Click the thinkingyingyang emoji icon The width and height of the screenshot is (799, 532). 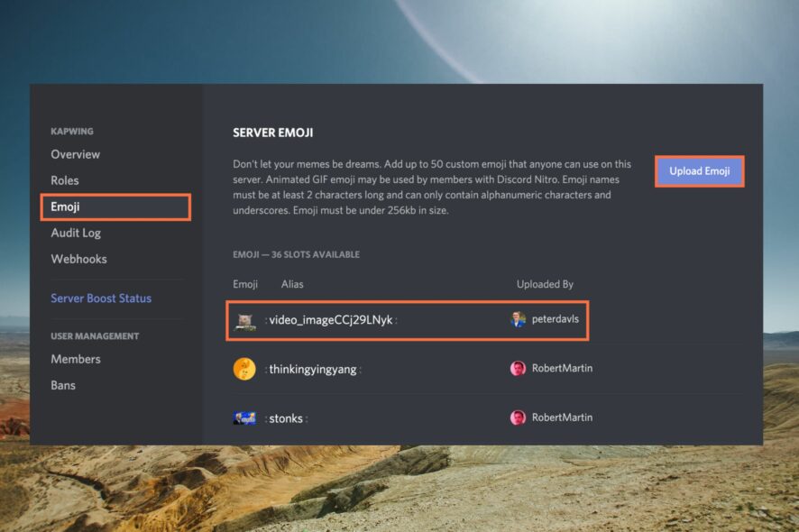click(244, 369)
